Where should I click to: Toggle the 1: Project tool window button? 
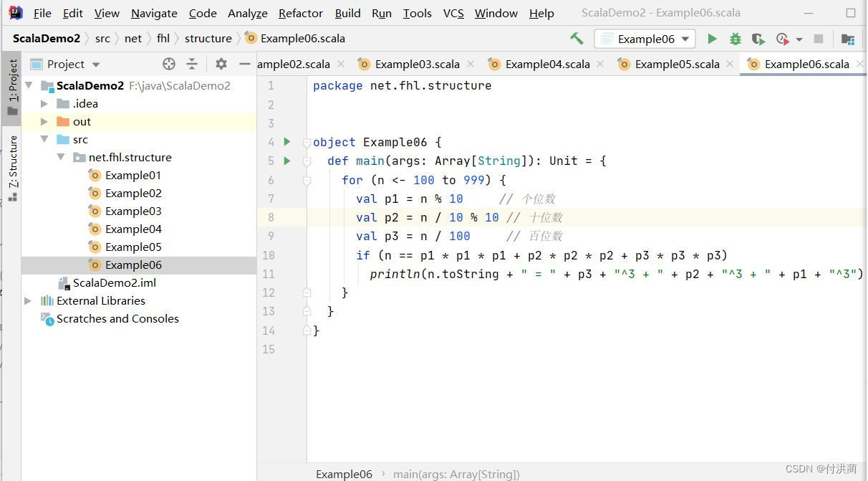(12, 87)
